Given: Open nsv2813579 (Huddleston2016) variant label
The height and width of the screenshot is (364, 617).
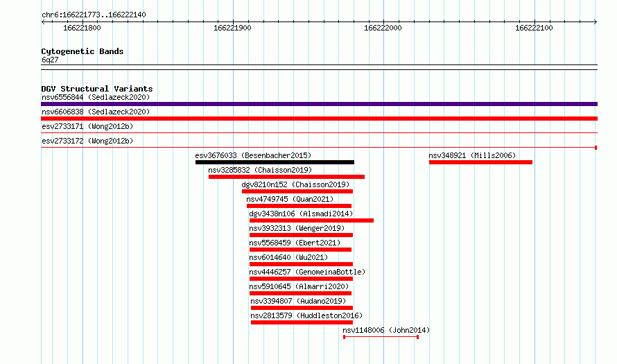Looking at the screenshot, I should tap(306, 315).
